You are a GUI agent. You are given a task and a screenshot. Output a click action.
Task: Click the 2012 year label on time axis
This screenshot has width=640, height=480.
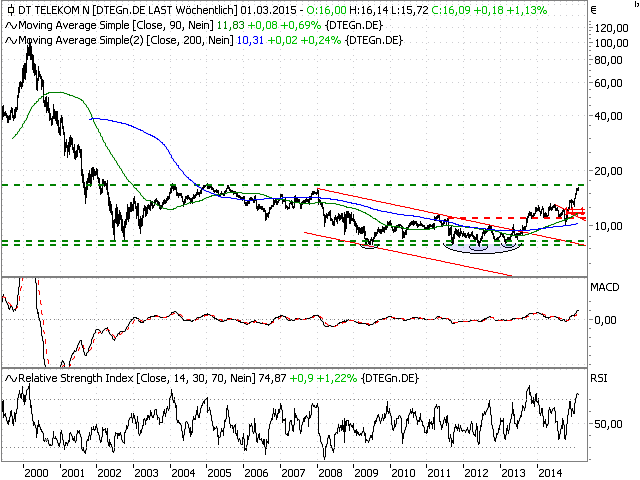[x=476, y=473]
